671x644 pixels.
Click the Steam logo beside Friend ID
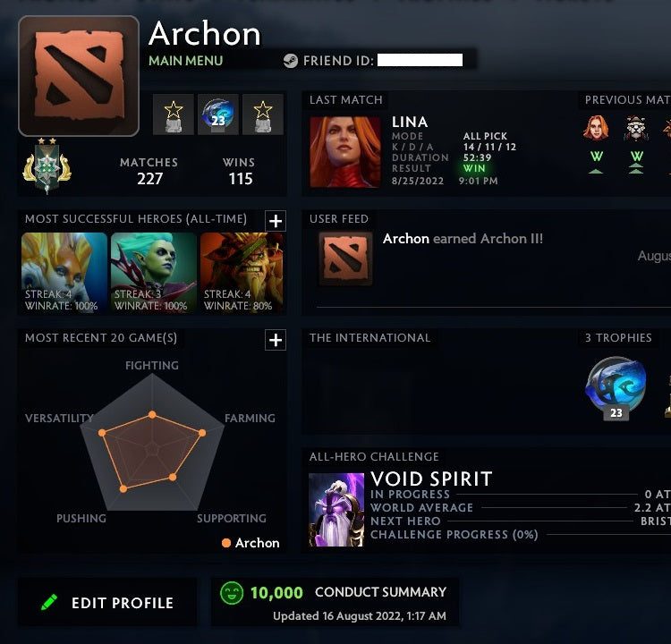coord(291,61)
